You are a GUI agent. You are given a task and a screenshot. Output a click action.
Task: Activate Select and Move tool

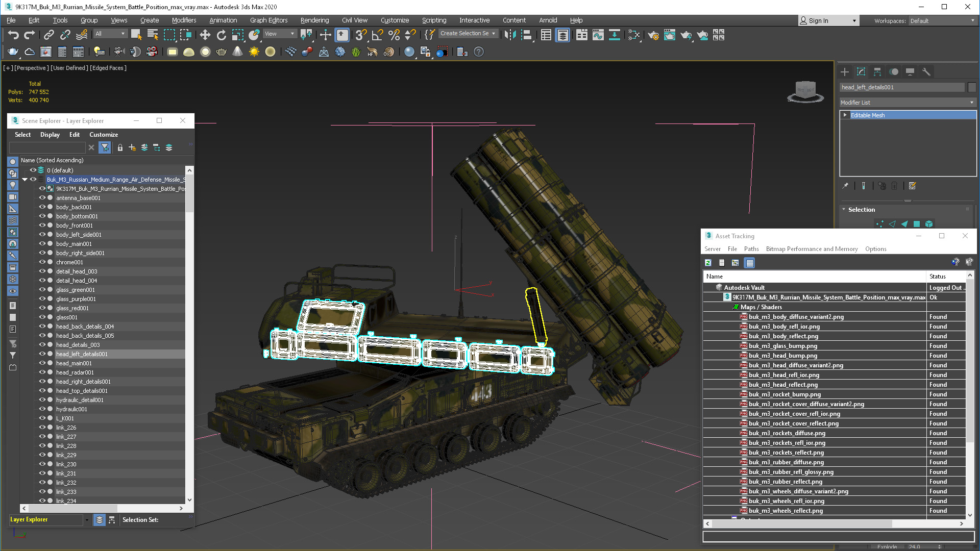point(205,35)
